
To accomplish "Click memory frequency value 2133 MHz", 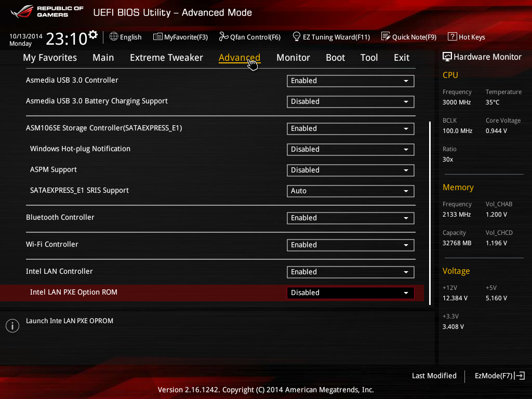I will (456, 215).
